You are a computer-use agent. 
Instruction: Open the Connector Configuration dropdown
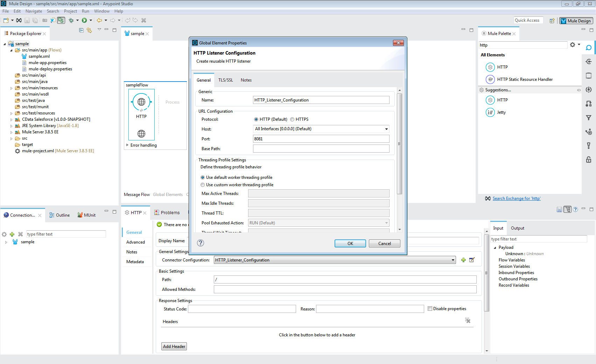(453, 260)
